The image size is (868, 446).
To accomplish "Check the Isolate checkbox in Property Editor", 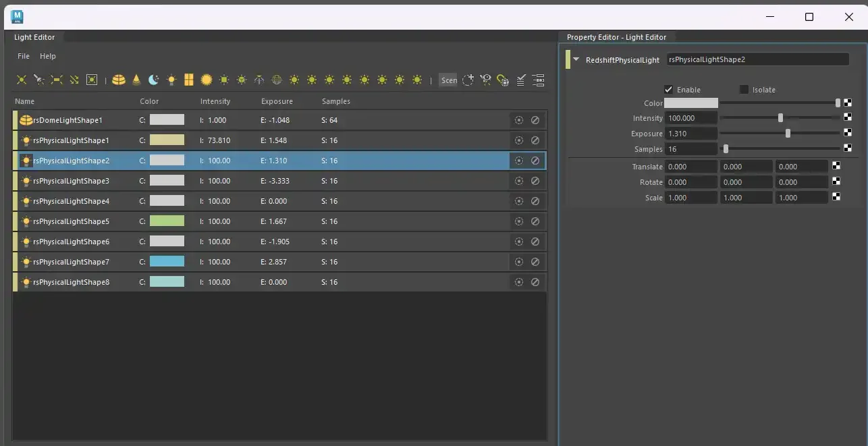I will [x=744, y=89].
